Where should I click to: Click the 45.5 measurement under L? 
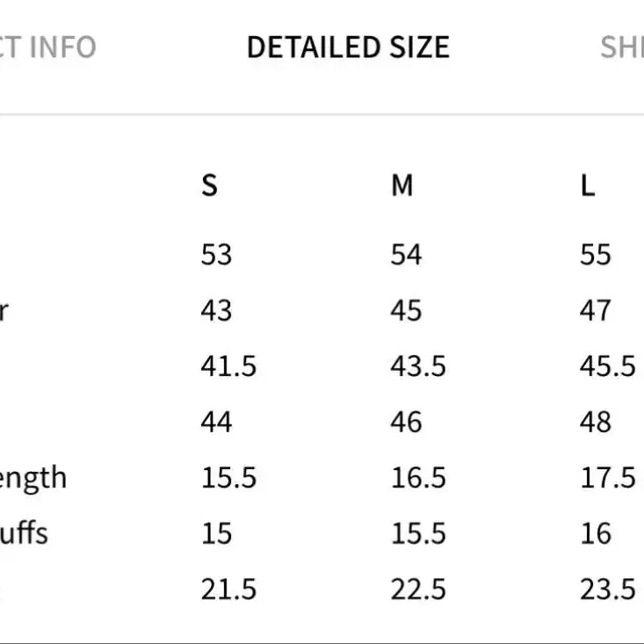(x=607, y=366)
